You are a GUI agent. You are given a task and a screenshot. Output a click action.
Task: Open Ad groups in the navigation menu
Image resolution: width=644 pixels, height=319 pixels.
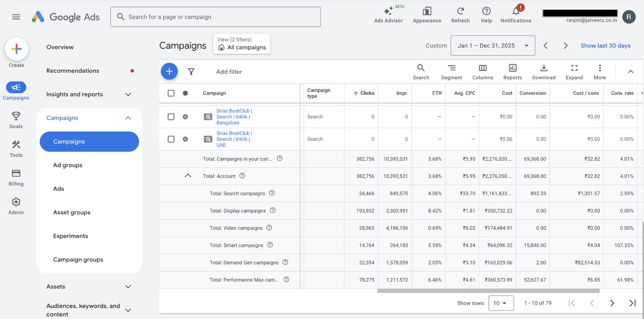coord(68,165)
